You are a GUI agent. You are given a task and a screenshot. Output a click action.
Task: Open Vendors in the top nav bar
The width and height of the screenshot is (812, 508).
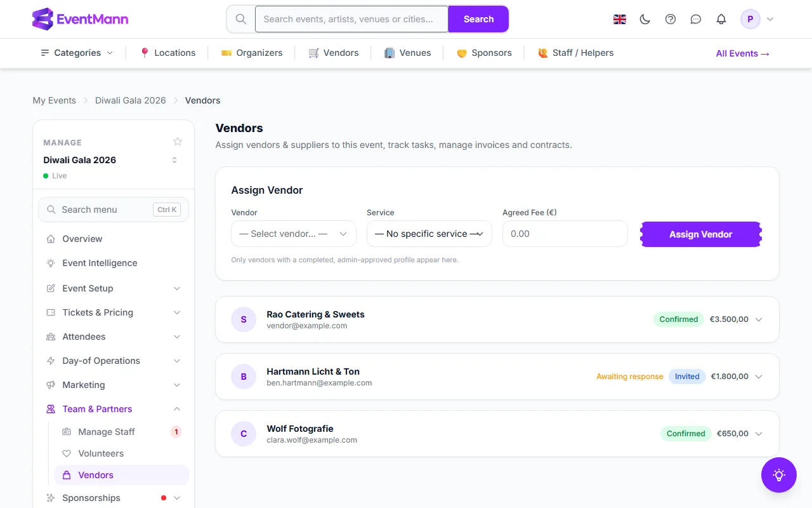click(334, 53)
